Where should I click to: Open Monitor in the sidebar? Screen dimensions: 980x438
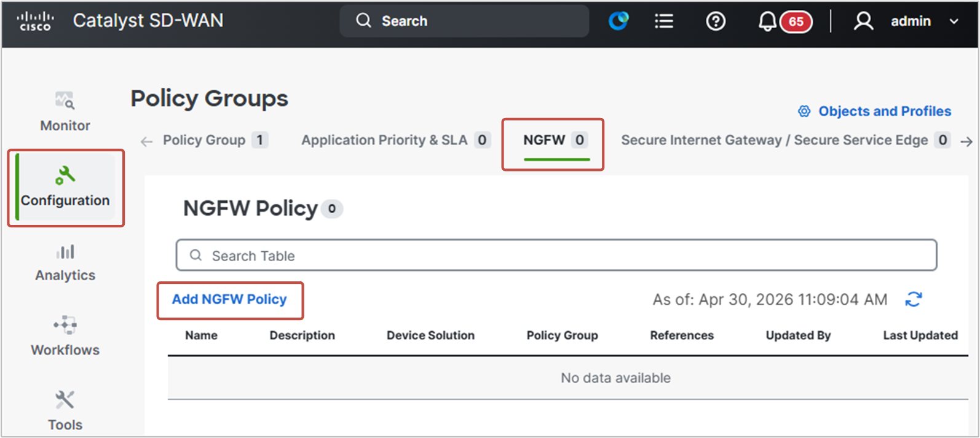coord(65,112)
